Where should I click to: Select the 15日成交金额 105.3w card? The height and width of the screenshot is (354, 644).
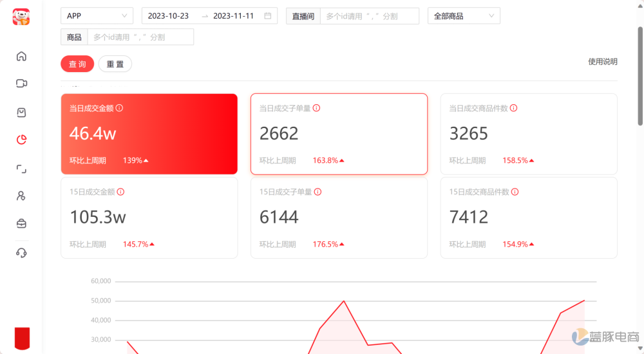[x=149, y=218]
